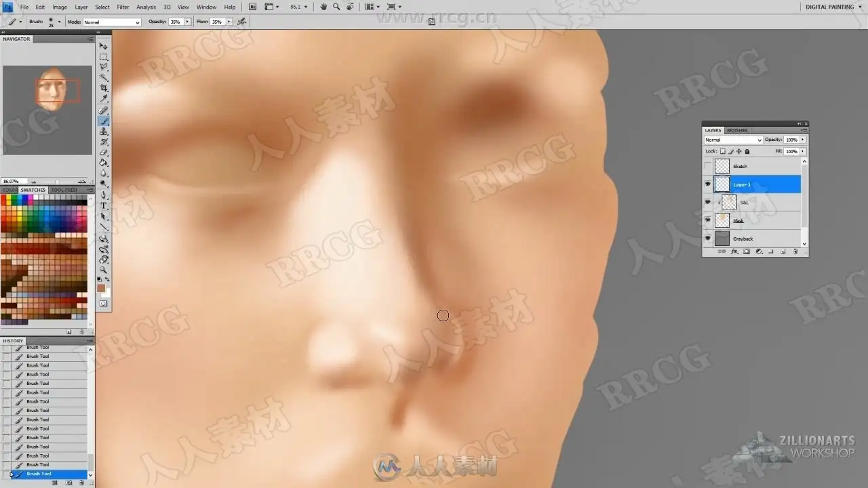
Task: Adjust the Navigator zoom slider
Action: [x=57, y=182]
